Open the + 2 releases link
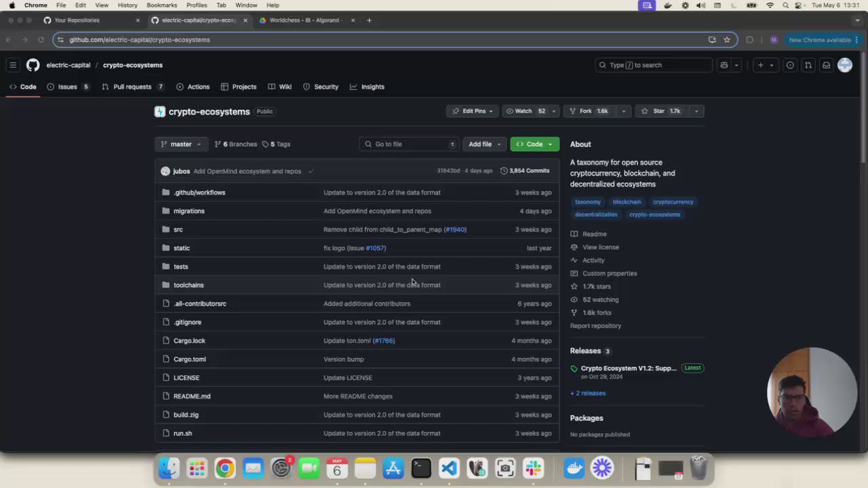 (x=588, y=393)
